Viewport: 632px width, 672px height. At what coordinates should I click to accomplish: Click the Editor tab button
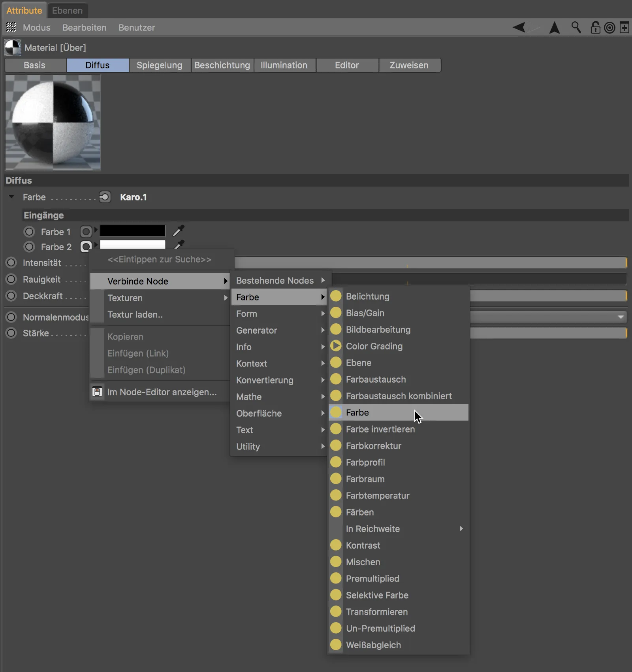click(x=347, y=65)
